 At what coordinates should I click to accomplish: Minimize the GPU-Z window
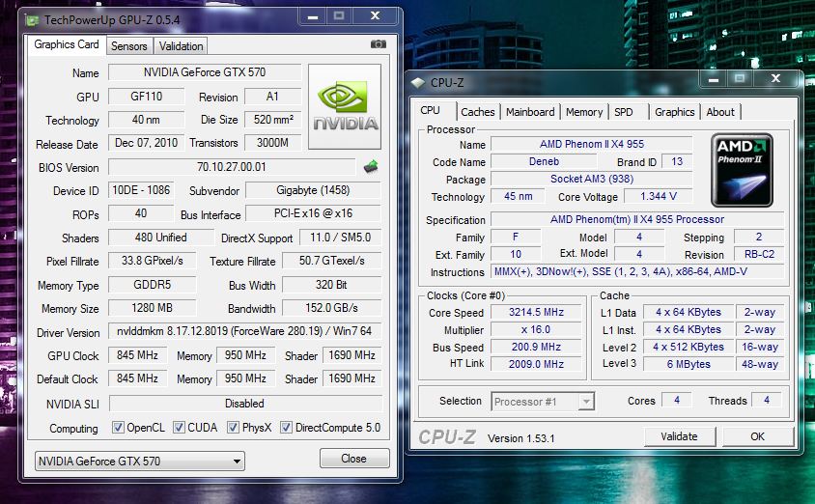coord(312,16)
